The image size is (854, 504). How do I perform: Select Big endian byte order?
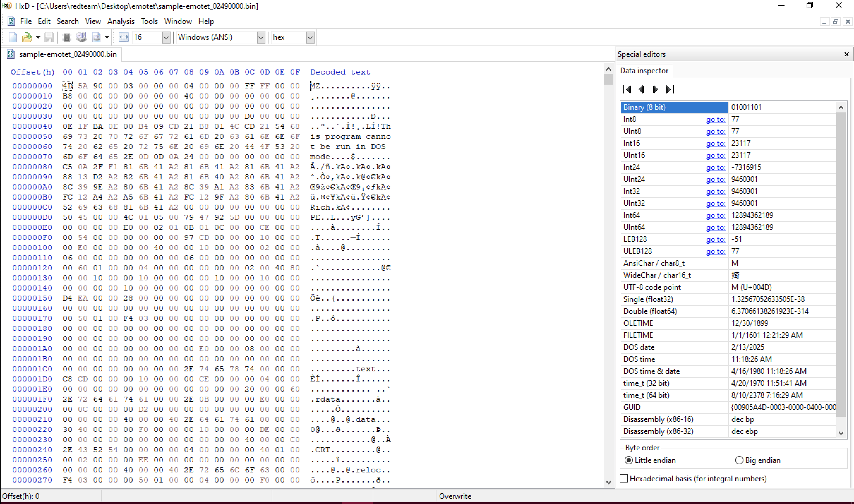[x=758, y=460]
